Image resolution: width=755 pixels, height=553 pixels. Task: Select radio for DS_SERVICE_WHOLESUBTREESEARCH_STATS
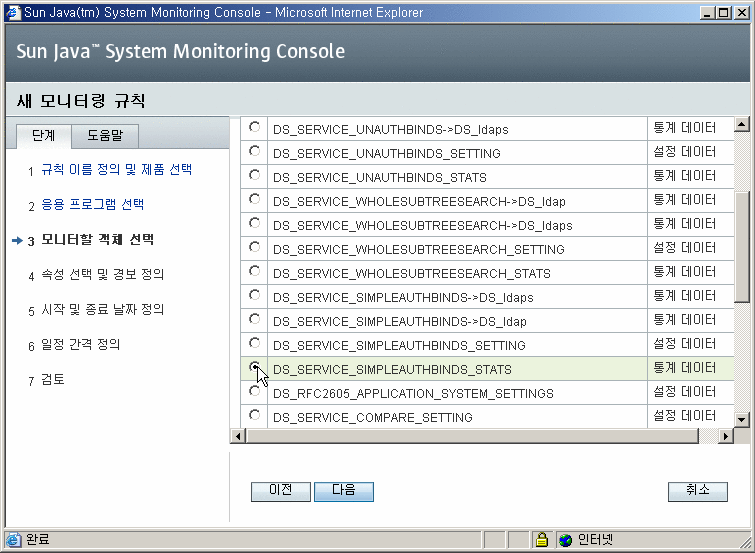point(254,271)
